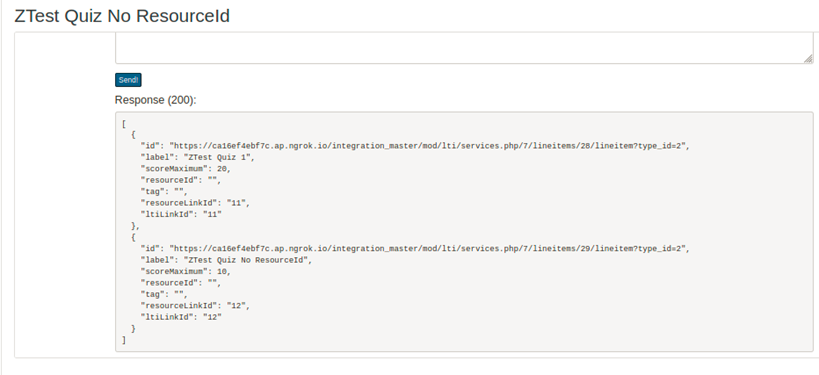
Task: Click the empty resourceId line under ZTest Quiz 1
Action: point(181,180)
